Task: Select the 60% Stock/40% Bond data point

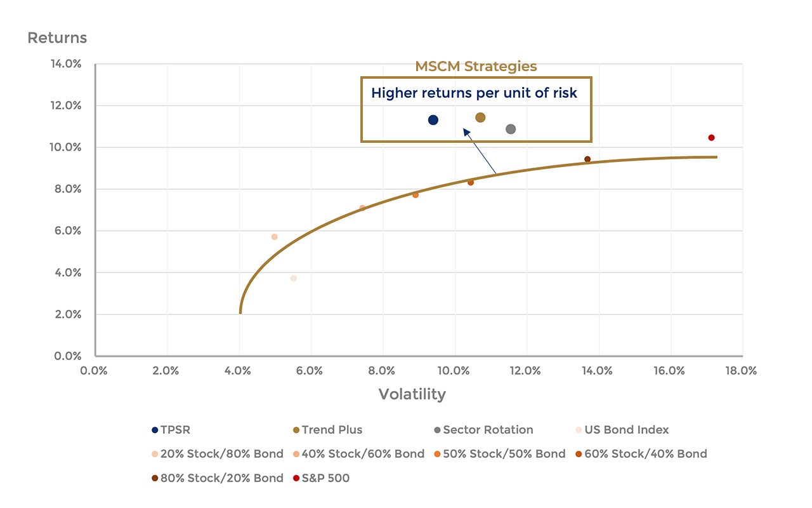Action: tap(471, 182)
